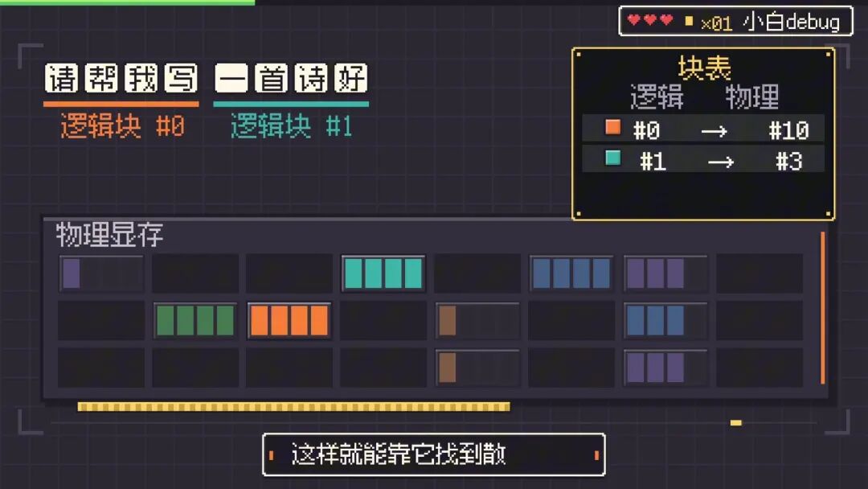Select the bottom-row purple three-cell memory block
Image resolution: width=868 pixels, height=489 pixels.
coord(665,368)
